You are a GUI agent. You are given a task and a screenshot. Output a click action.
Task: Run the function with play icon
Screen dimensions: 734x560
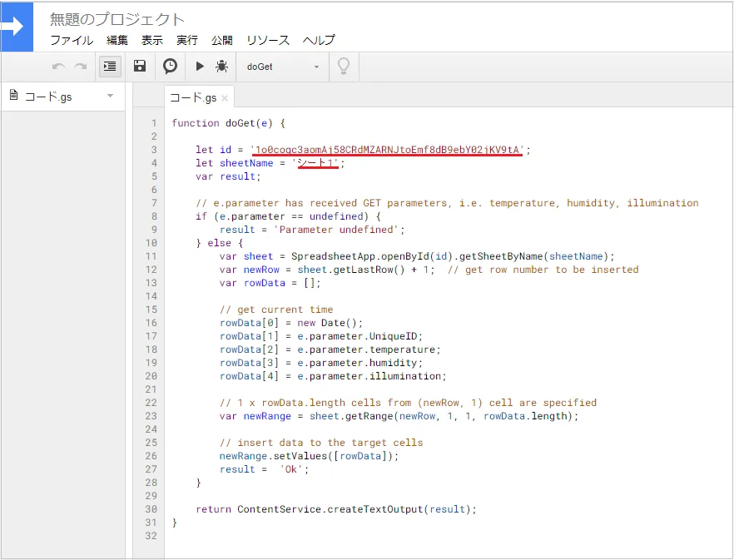tap(200, 67)
